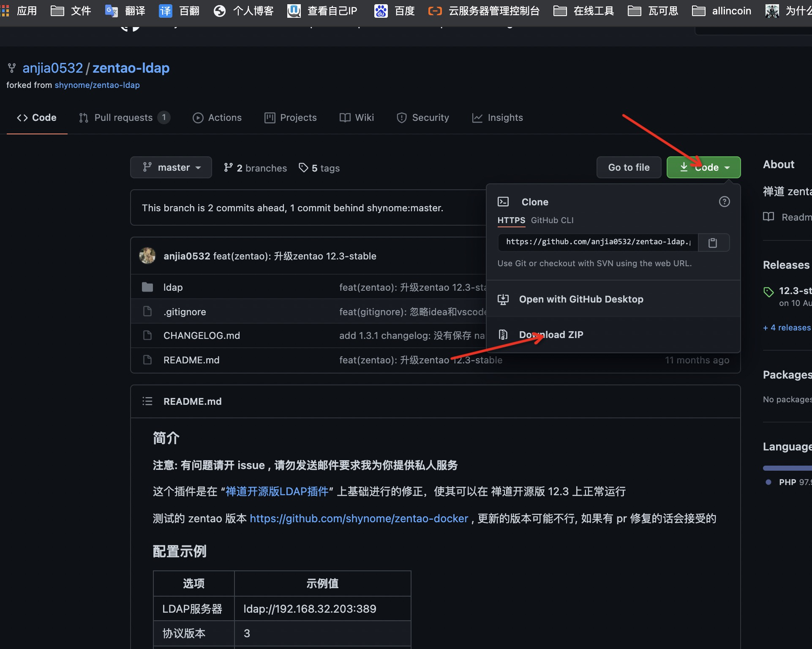
Task: Open the Google 翻译 bookmark
Action: tap(125, 11)
